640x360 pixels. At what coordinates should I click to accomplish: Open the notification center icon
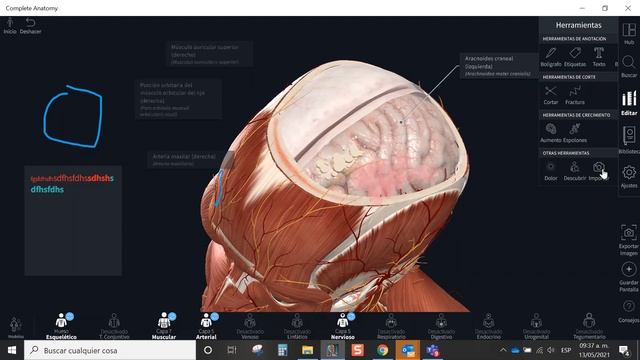pos(624,350)
